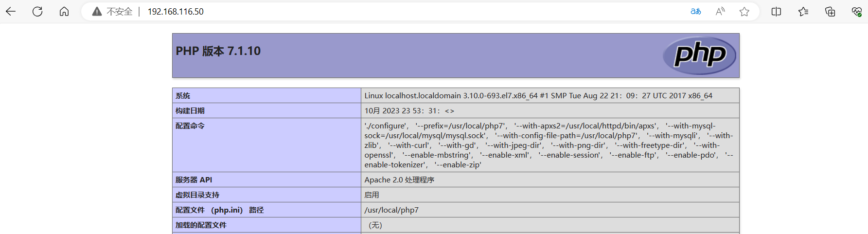Click the 10月 2023 build date value
The height and width of the screenshot is (234, 868).
[x=409, y=111]
